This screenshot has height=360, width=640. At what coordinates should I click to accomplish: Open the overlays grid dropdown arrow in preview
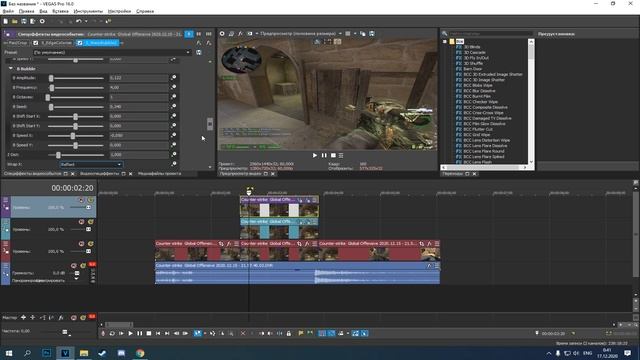pyautogui.click(x=355, y=33)
